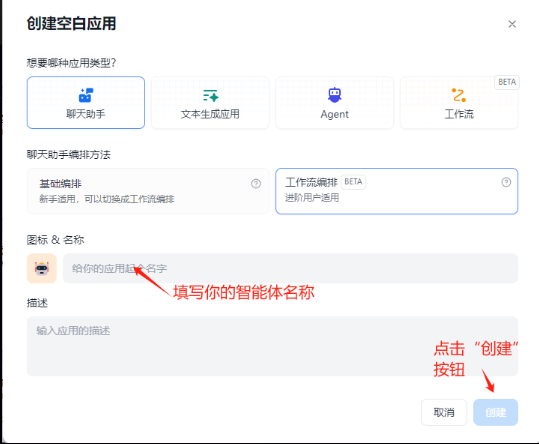Viewport: 539px width, 444px height.
Task: Focus the 描述 description text area
Action: pyautogui.click(x=272, y=346)
